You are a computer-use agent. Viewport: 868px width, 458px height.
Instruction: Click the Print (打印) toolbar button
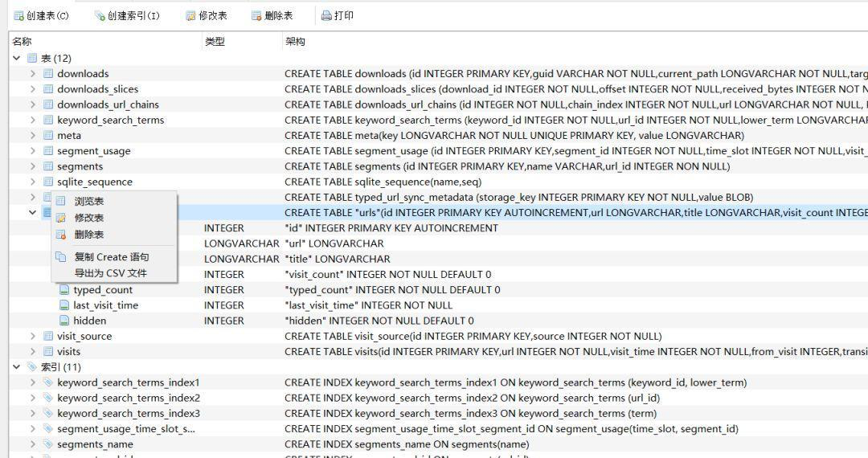[337, 15]
